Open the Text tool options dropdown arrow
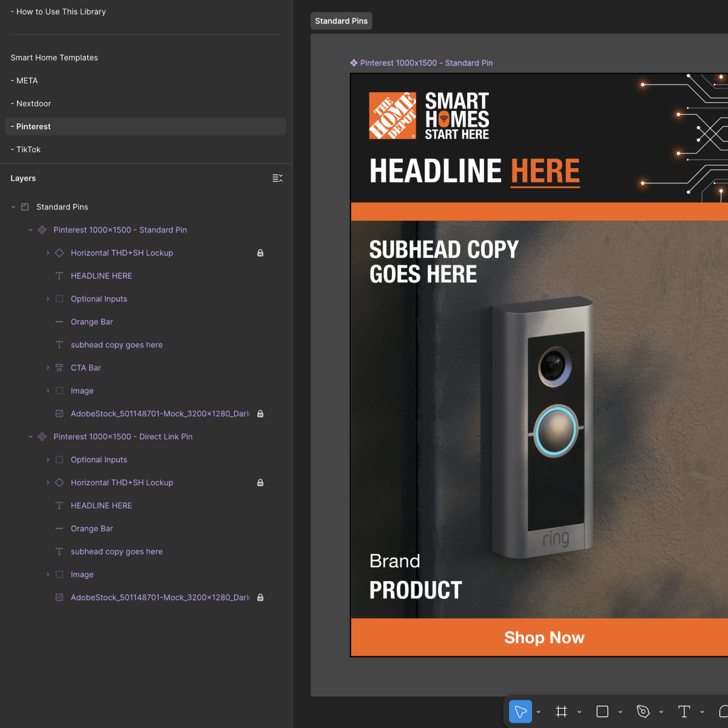Screen dimensions: 728x728 tap(702, 712)
